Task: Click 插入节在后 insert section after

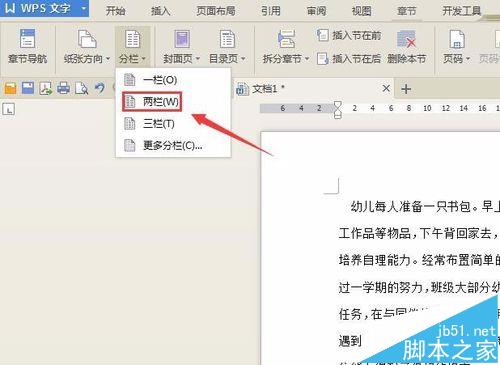Action: [349, 59]
